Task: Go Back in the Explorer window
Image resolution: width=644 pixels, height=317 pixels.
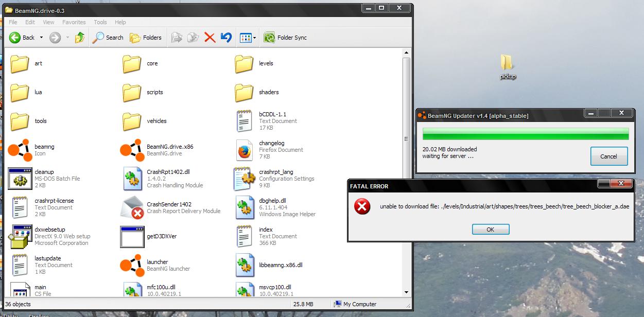Action: pos(22,38)
